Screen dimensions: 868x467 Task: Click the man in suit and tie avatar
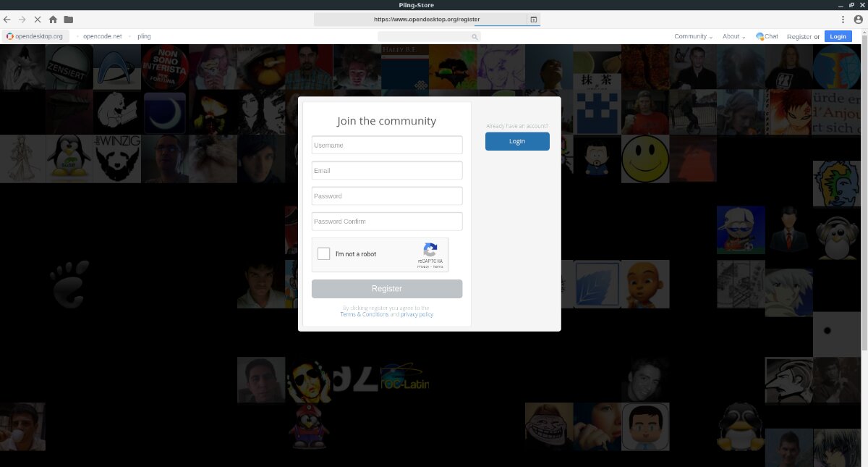(x=788, y=230)
